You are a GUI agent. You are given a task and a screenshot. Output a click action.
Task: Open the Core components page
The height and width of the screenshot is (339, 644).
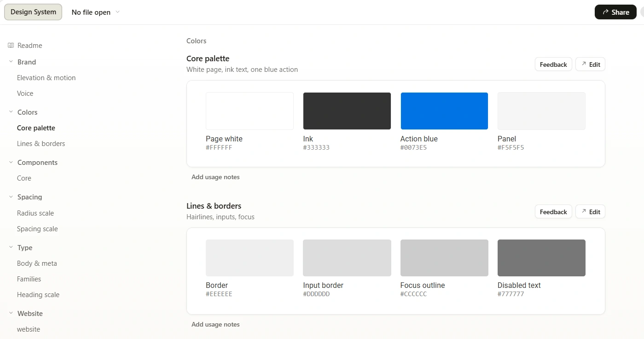(x=24, y=178)
